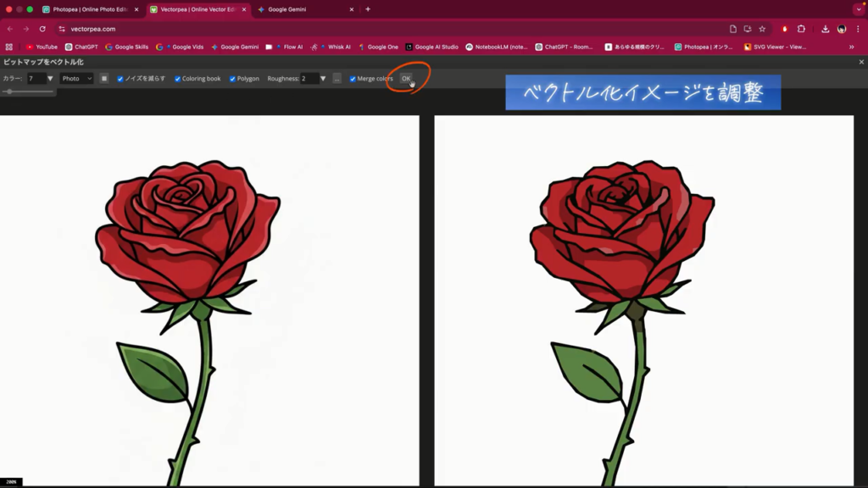This screenshot has width=868, height=488.
Task: Disable the Polygon checkbox
Action: click(233, 79)
